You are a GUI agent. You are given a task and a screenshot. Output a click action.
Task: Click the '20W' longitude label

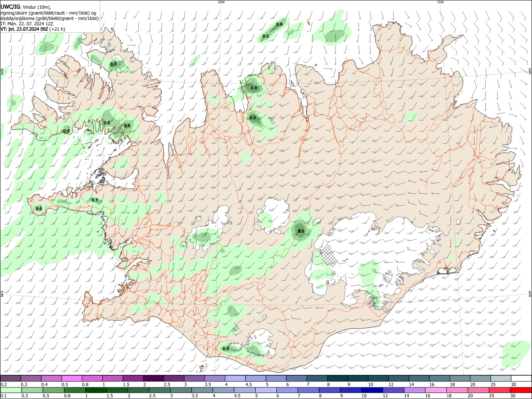point(221,2)
